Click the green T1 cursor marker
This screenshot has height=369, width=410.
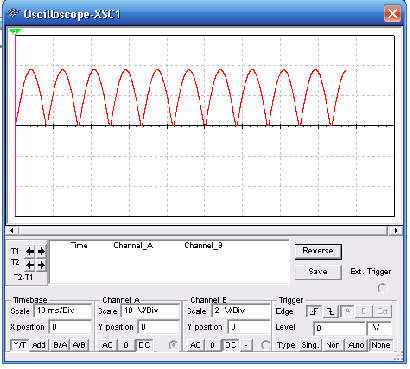(x=15, y=32)
